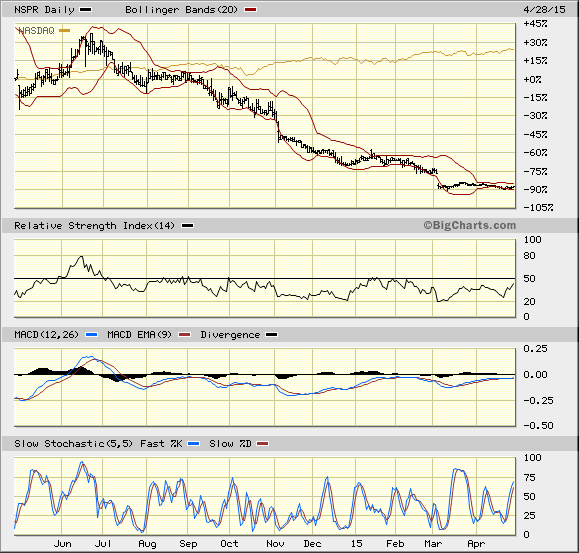579x553 pixels.
Task: Click the NSPR Daily legend label
Action: (x=44, y=10)
